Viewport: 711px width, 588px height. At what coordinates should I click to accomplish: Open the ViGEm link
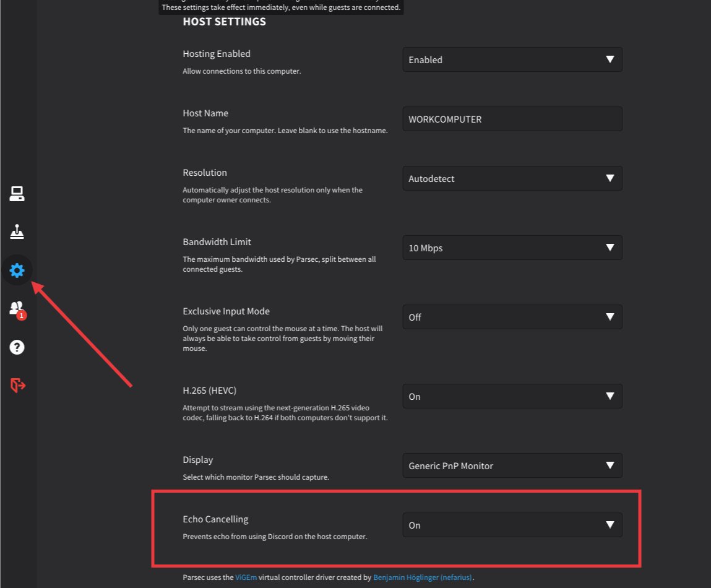pyautogui.click(x=243, y=577)
